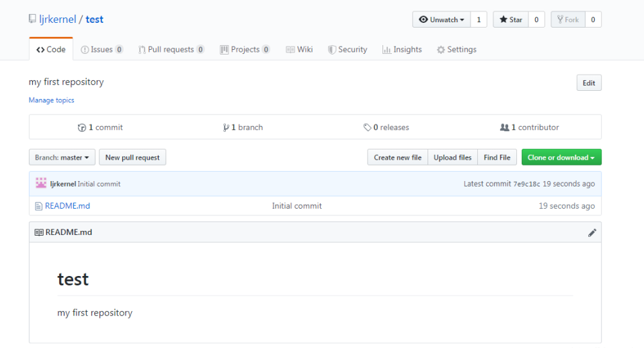644x348 pixels.
Task: Edit README with the pencil icon
Action: tap(592, 233)
